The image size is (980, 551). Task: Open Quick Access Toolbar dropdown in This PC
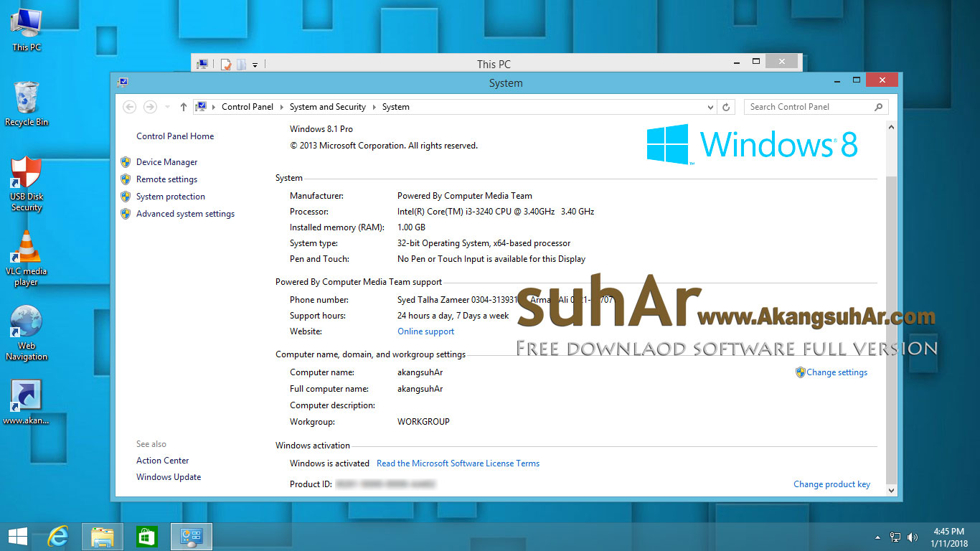click(x=255, y=65)
